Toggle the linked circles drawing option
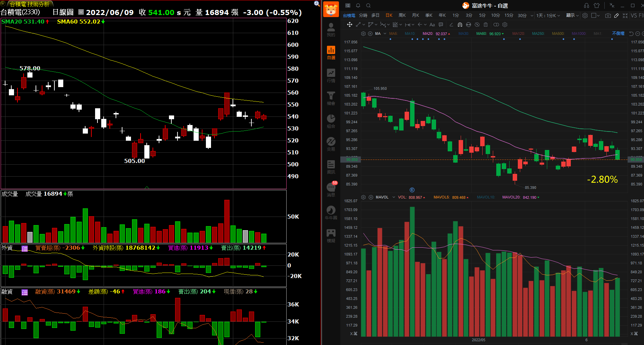This screenshot has height=345, width=644. (x=496, y=25)
